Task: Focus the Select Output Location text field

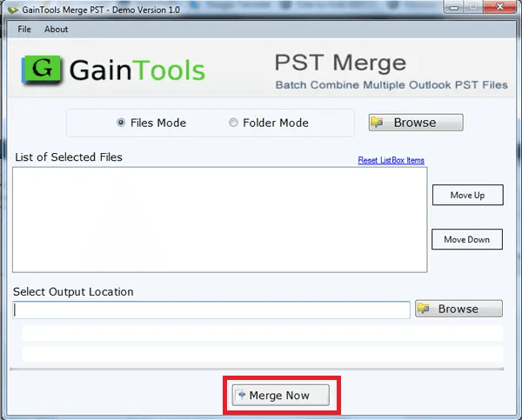Action: (211, 310)
